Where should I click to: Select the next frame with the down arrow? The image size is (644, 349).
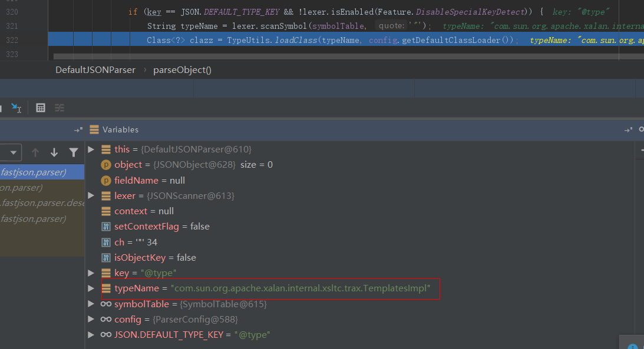54,152
